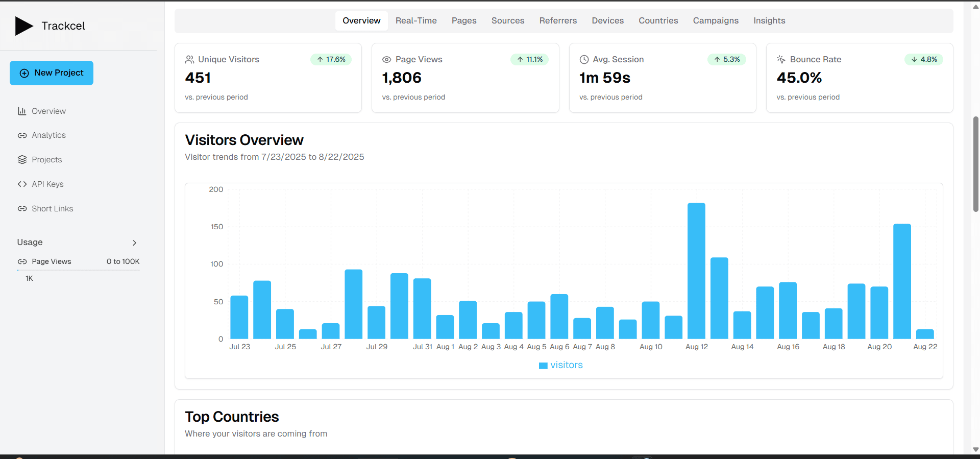Click the bar chart icon beside Overview
This screenshot has width=980, height=459.
(22, 111)
